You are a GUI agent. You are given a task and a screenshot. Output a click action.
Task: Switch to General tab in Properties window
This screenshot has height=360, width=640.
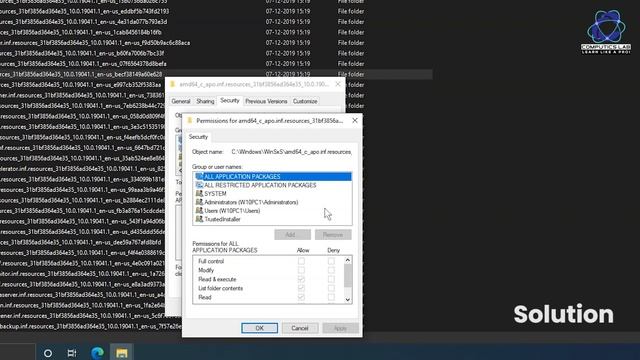tap(181, 101)
